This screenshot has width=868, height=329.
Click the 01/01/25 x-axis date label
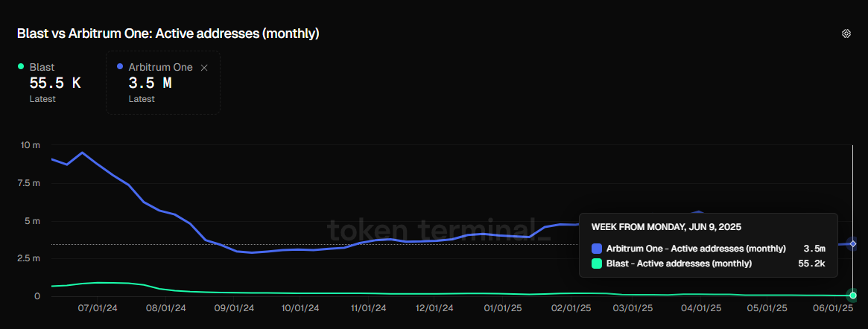(502, 307)
